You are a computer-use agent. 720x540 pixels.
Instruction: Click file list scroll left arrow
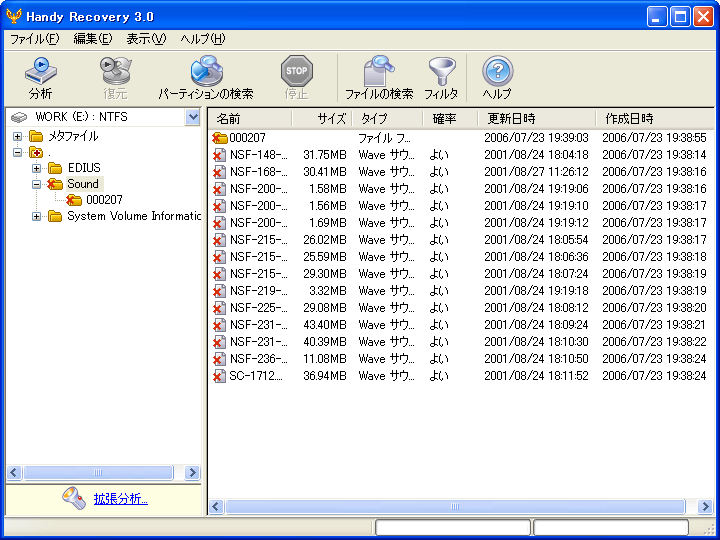click(216, 506)
